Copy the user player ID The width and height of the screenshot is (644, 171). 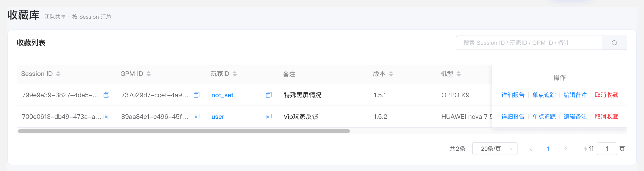tap(269, 117)
